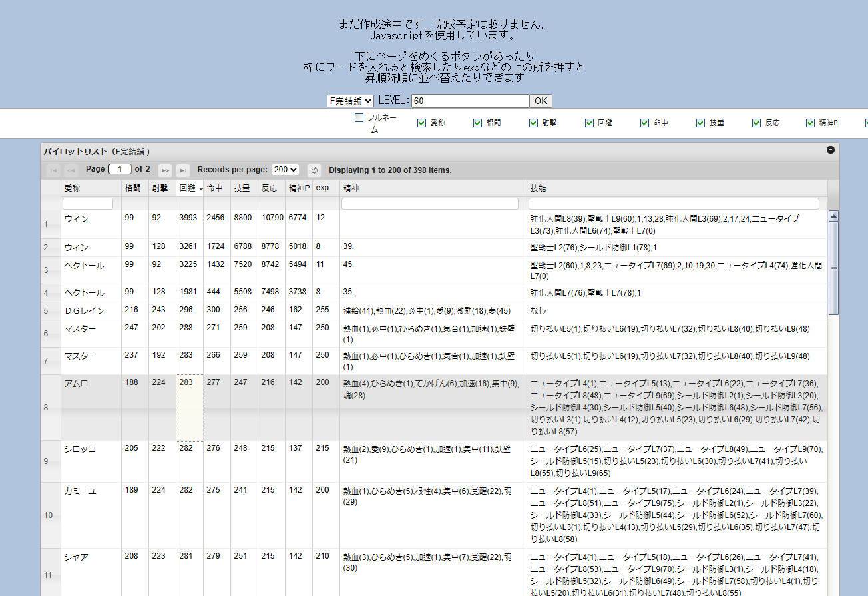Click 格闘 value 247 cell

click(135, 334)
